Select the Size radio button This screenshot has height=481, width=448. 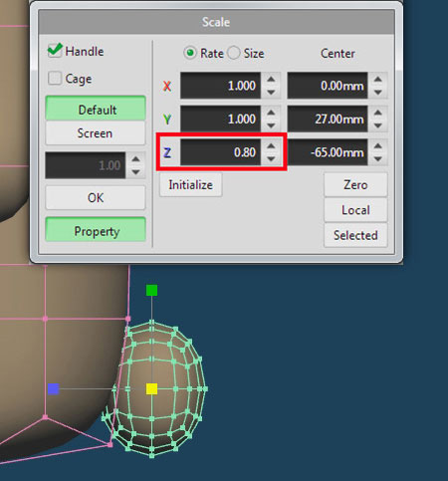[x=234, y=53]
